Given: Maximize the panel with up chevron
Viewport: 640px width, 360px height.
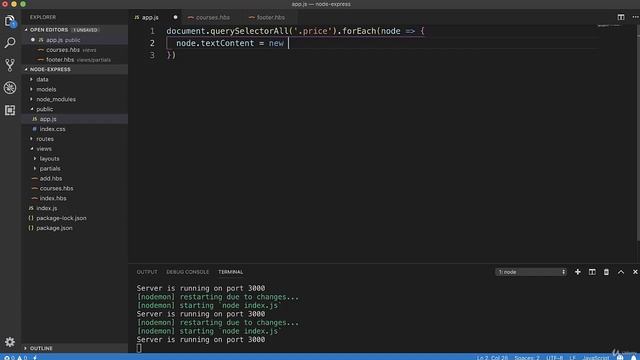Looking at the screenshot, I should (x=620, y=272).
